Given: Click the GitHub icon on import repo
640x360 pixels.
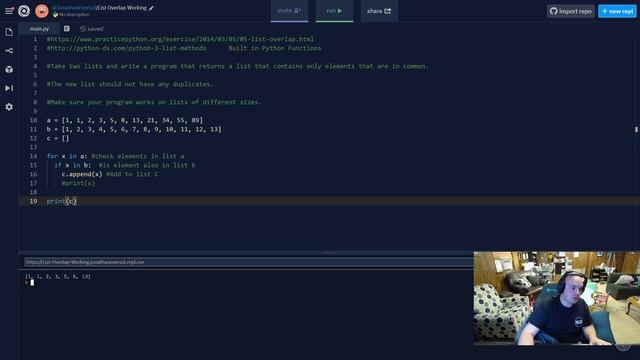Looking at the screenshot, I should pos(553,11).
